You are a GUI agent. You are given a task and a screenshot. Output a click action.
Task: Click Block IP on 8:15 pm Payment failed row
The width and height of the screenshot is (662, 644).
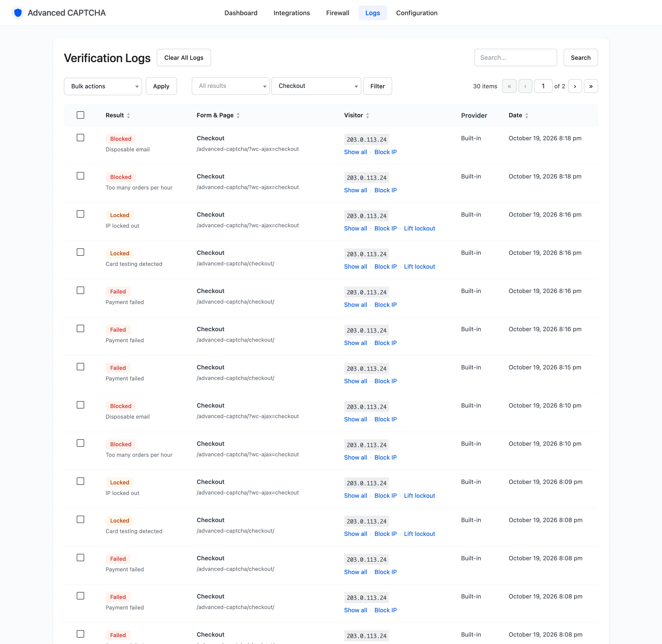(x=385, y=381)
